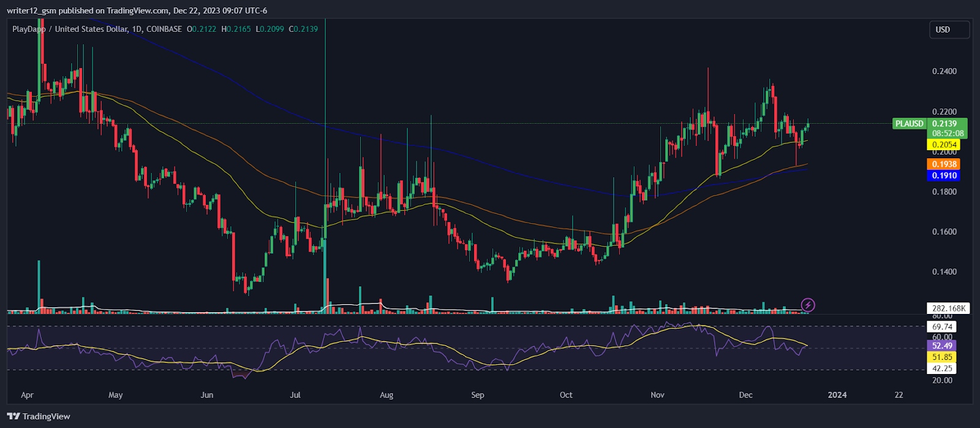Click the PlayDapp / United States Dollar title
Screen dimensions: 980x428
point(69,29)
